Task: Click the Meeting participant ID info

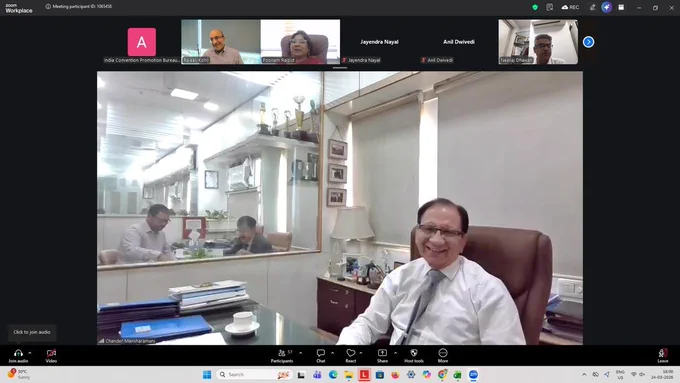Action: 78,7
